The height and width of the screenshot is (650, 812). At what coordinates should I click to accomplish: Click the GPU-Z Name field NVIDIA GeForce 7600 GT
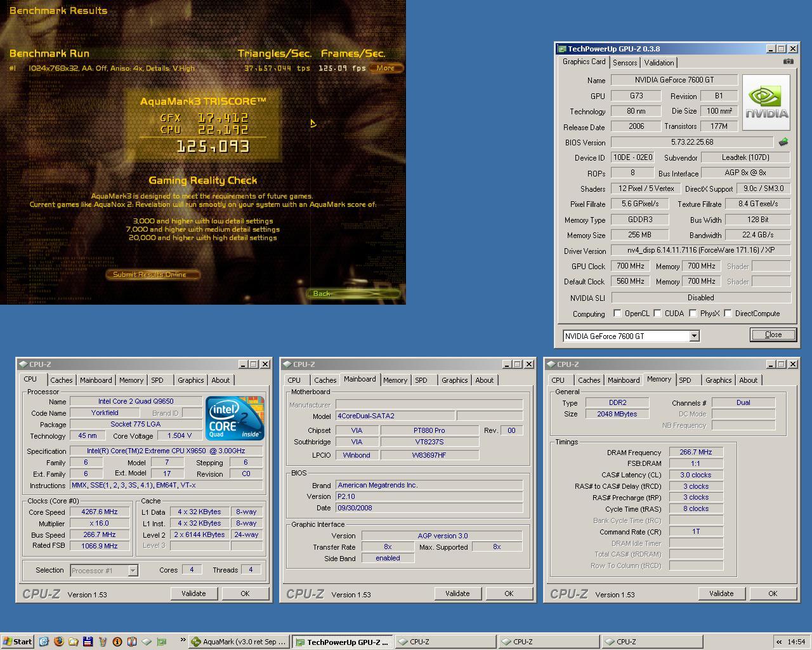[674, 80]
